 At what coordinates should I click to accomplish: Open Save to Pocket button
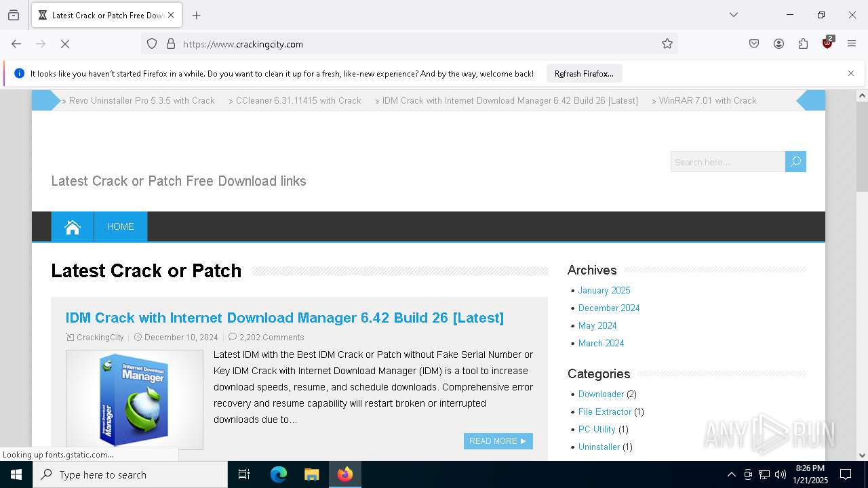click(x=754, y=44)
